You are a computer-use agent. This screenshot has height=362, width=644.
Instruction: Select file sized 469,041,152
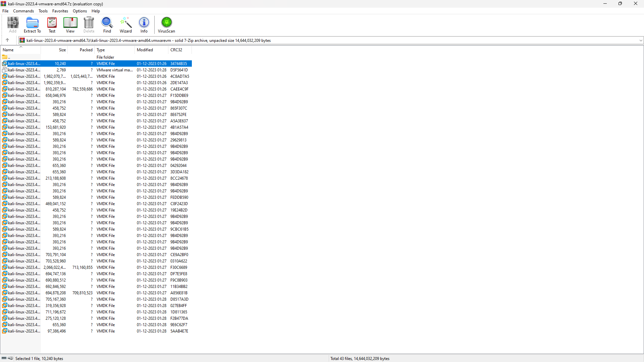96,204
